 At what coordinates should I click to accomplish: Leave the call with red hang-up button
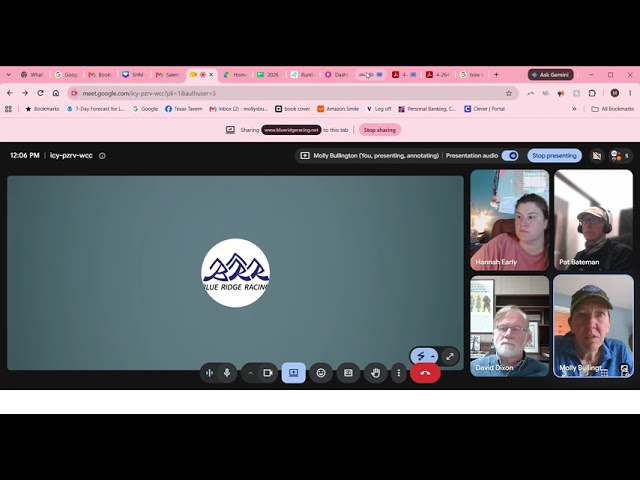tap(425, 373)
